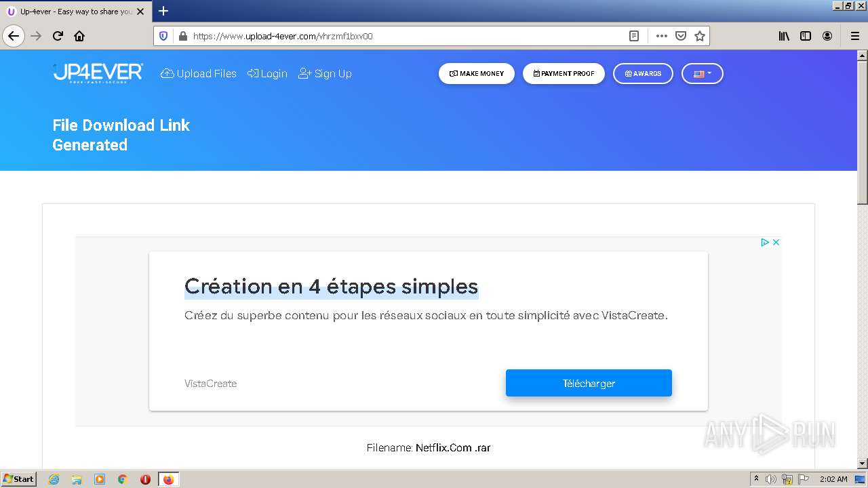The width and height of the screenshot is (868, 488).
Task: Go to the Login page
Action: [x=267, y=73]
